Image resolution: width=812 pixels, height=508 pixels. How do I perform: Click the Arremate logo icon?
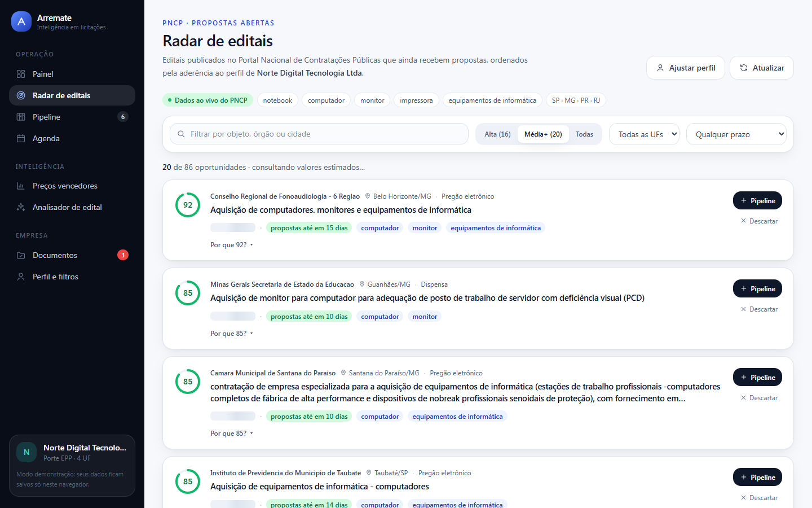point(21,21)
